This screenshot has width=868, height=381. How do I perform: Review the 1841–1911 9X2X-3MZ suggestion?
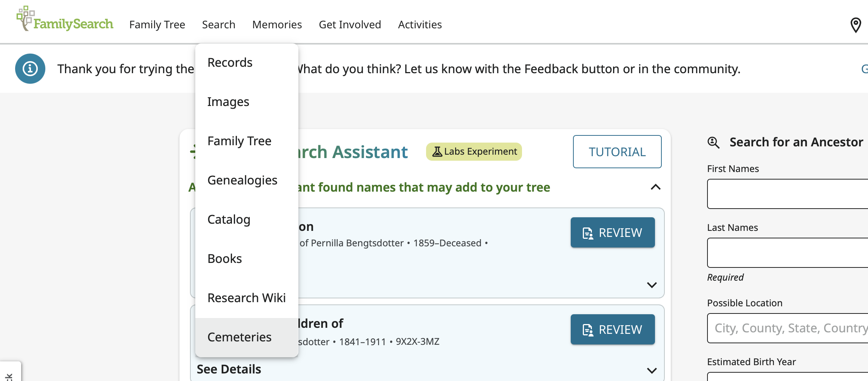tap(613, 329)
